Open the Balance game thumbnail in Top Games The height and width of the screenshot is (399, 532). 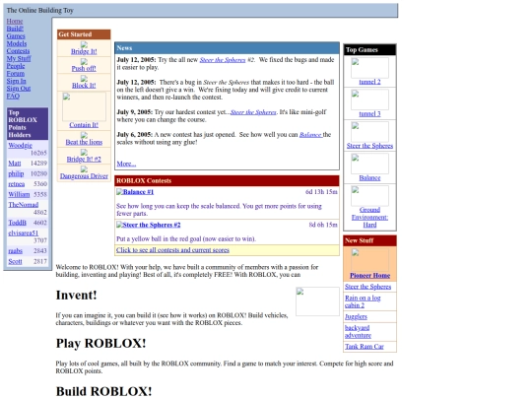[x=369, y=164]
